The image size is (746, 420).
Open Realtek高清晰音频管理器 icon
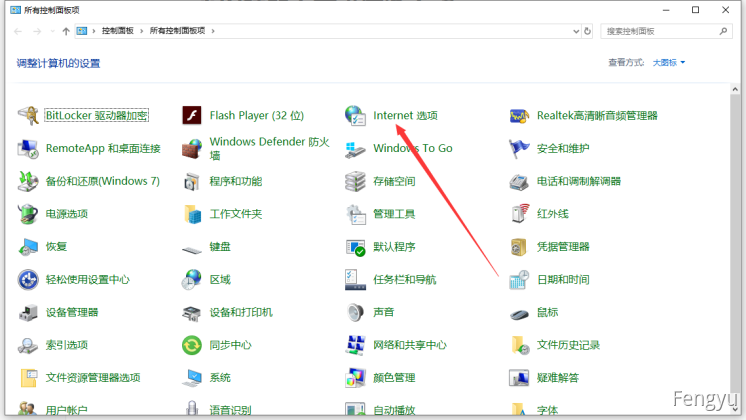(519, 116)
